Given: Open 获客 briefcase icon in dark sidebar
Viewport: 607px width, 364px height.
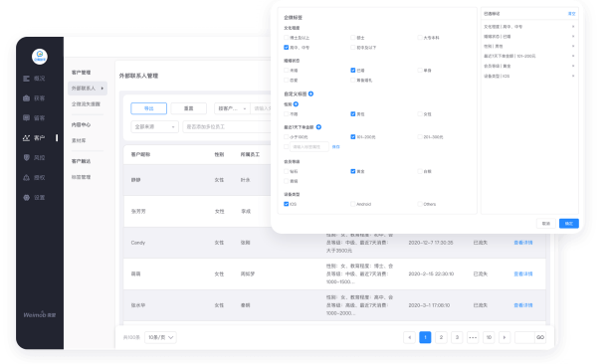Looking at the screenshot, I should (26, 98).
